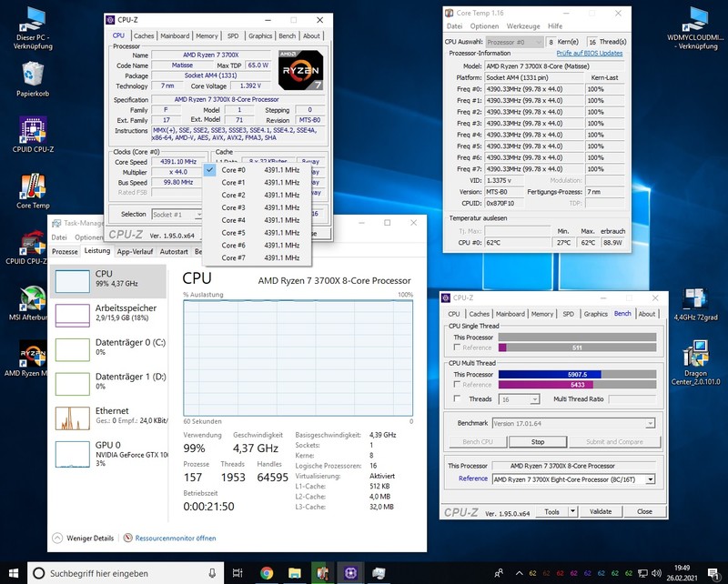Screen dimensions: 728x584
Task: Open Datei menu in Task Manager
Action: pos(59,237)
